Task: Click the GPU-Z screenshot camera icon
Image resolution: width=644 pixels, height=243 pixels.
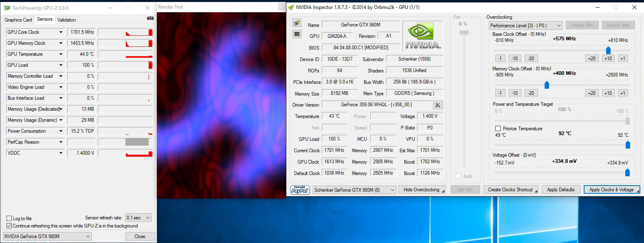Action: tap(150, 18)
